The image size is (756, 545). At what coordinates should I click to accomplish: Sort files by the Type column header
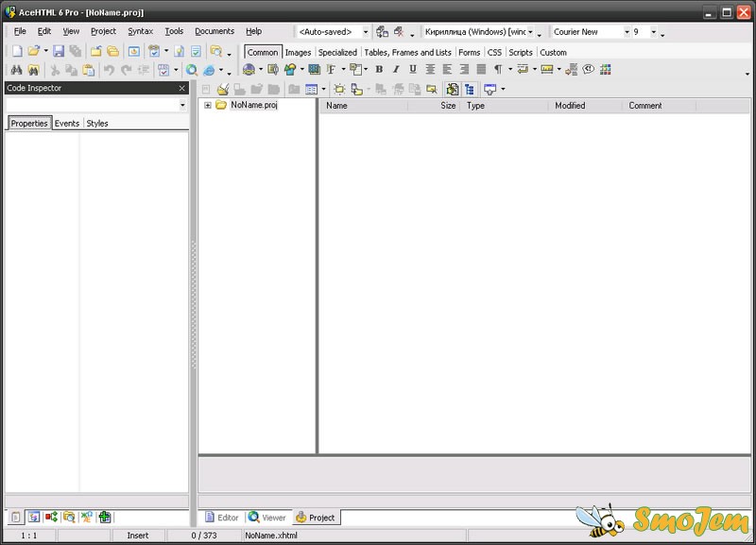tap(505, 106)
